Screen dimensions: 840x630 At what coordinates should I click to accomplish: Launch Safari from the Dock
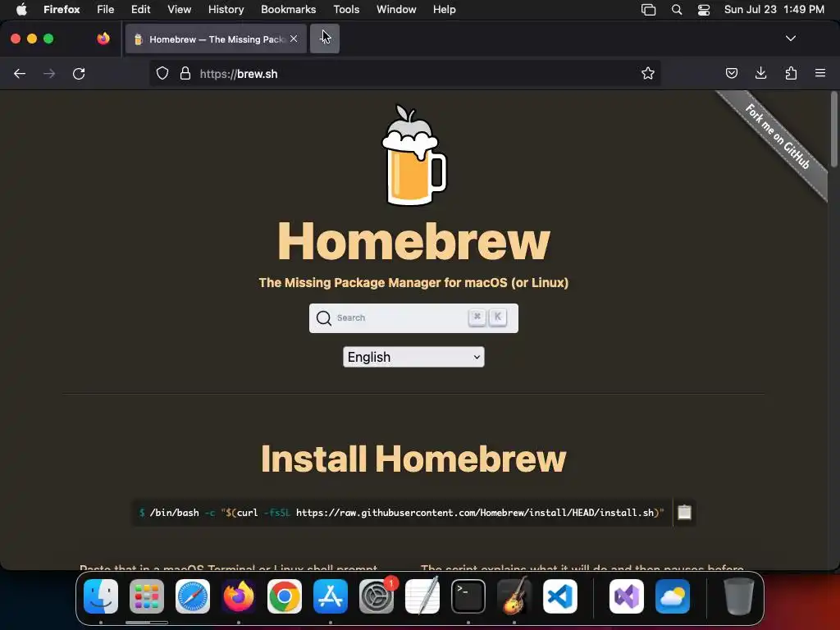[193, 596]
